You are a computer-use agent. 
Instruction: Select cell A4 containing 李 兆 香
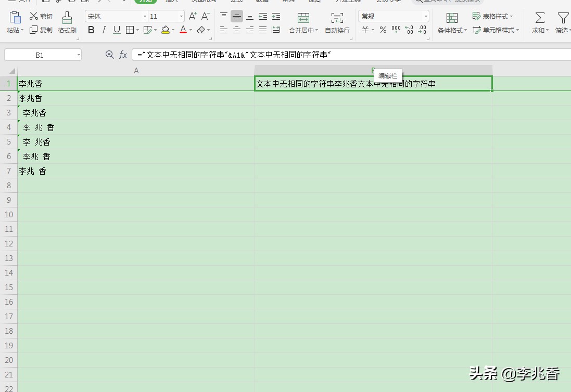(136, 127)
